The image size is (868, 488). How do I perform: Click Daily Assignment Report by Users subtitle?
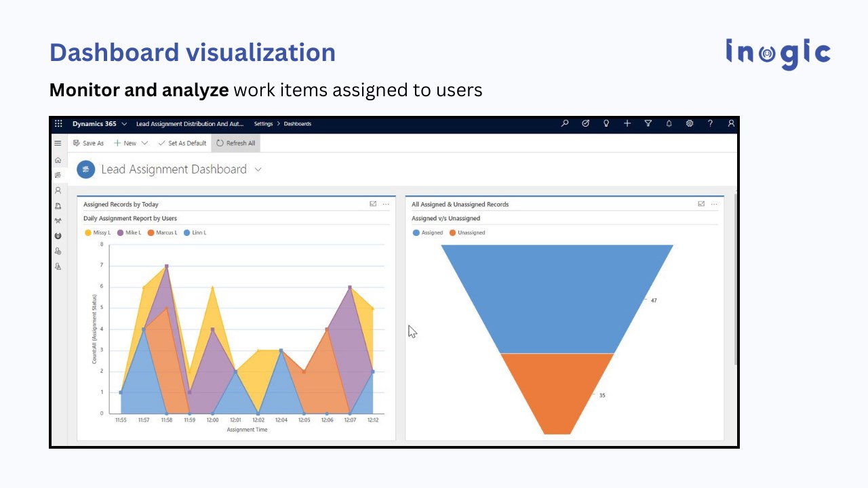pyautogui.click(x=130, y=218)
